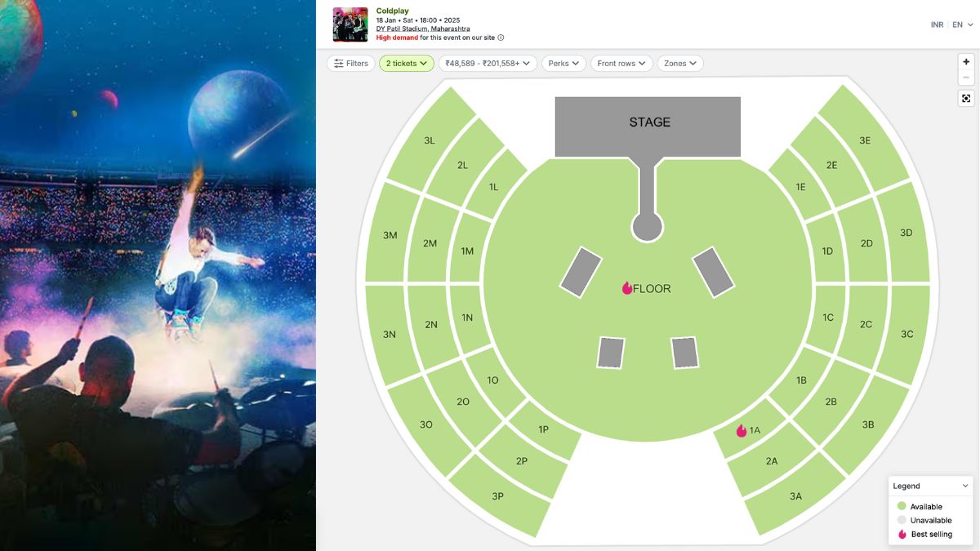Switch currency via INR selector

point(937,24)
